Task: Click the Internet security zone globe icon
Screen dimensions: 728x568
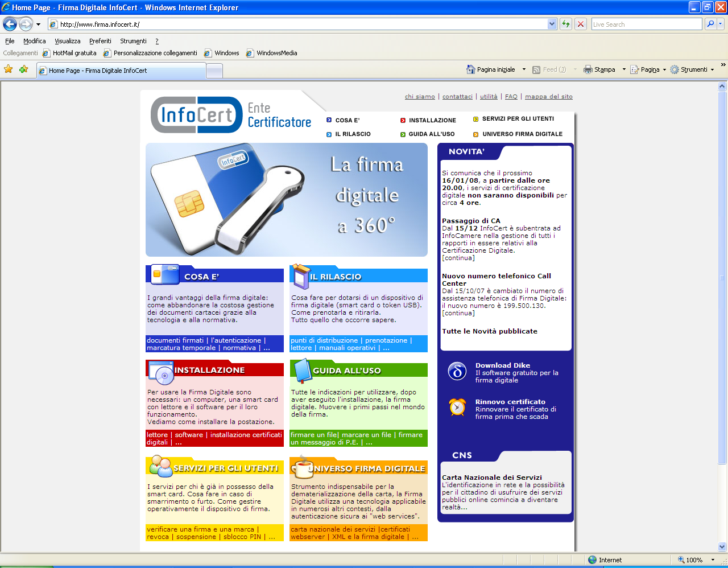Action: (593, 560)
